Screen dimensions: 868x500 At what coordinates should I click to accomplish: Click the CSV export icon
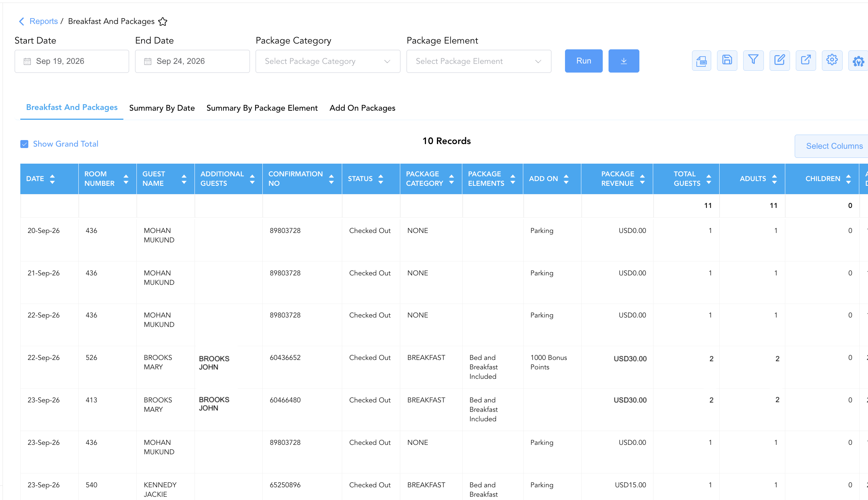pyautogui.click(x=701, y=61)
